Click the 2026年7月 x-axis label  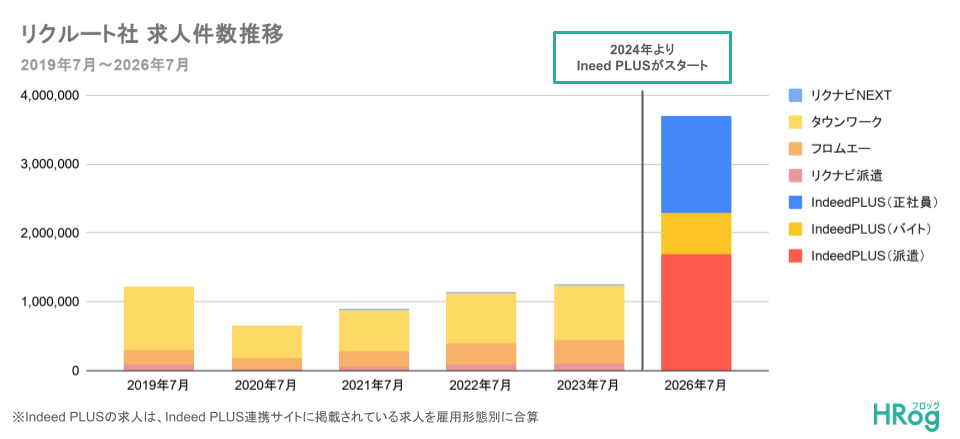pos(696,386)
